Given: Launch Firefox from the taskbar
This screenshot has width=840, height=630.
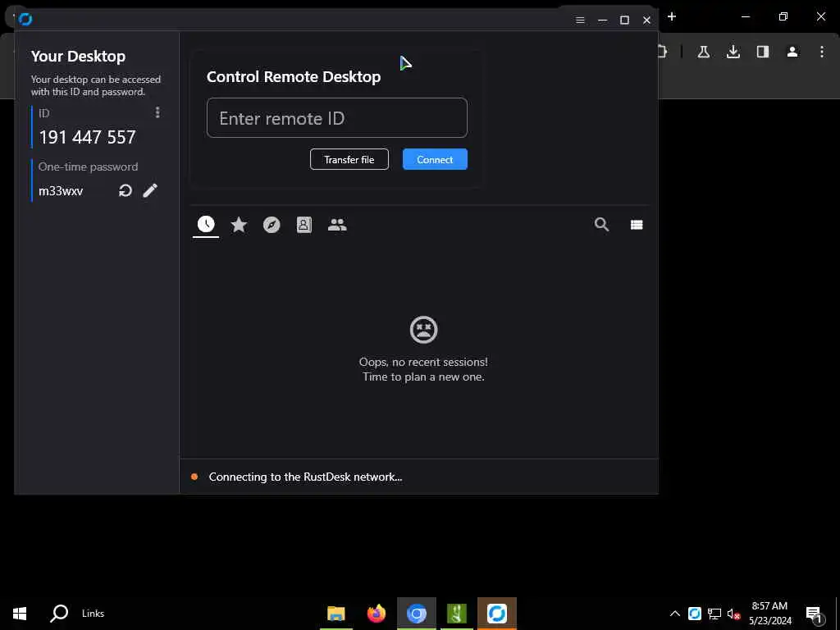Looking at the screenshot, I should (x=377, y=614).
